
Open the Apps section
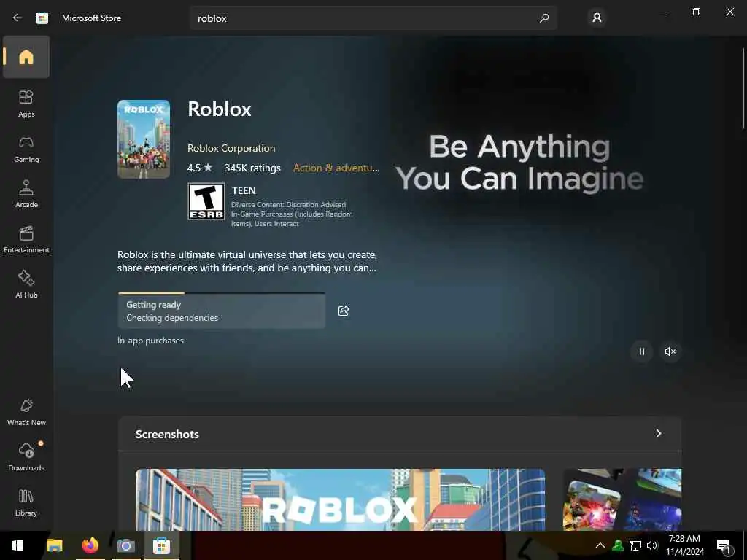(x=26, y=104)
